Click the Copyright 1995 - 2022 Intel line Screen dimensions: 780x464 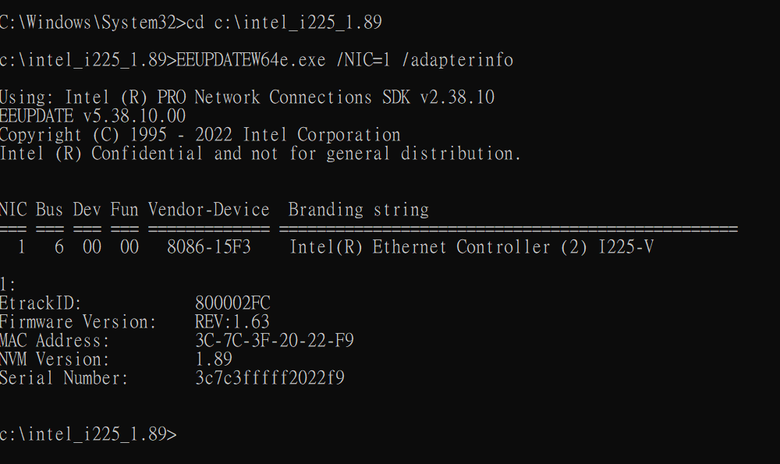point(200,135)
